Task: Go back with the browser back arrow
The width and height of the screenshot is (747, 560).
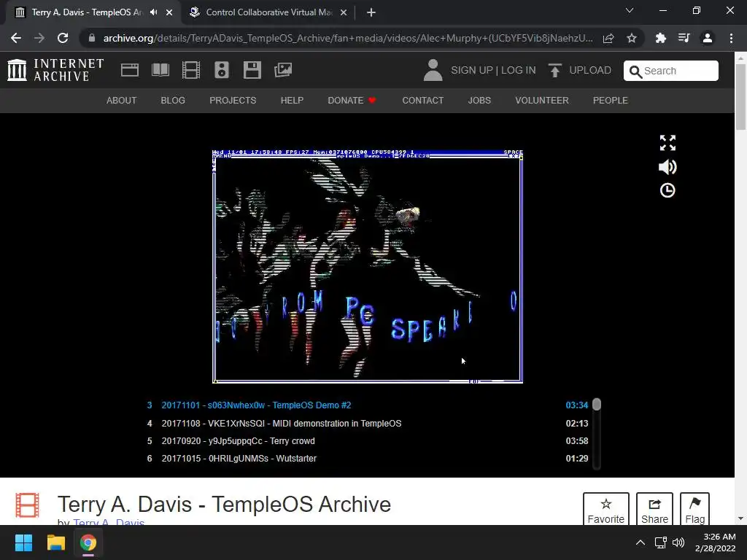Action: pyautogui.click(x=16, y=38)
